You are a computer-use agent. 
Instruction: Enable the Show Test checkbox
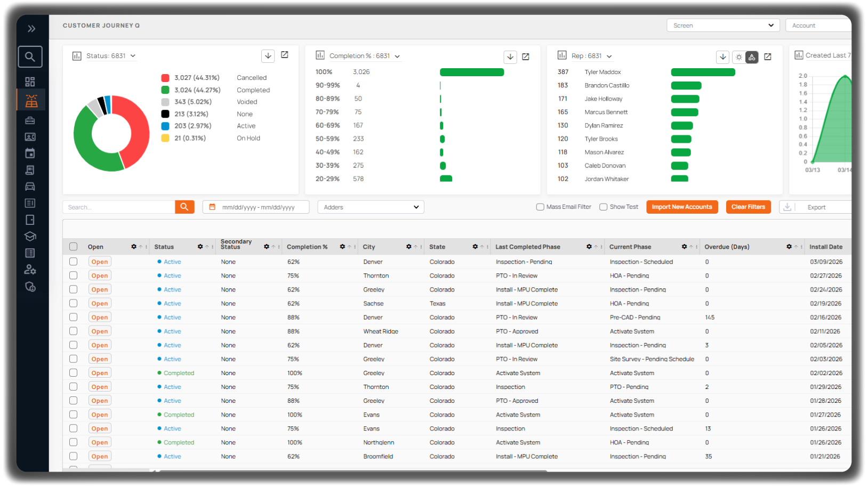click(603, 207)
